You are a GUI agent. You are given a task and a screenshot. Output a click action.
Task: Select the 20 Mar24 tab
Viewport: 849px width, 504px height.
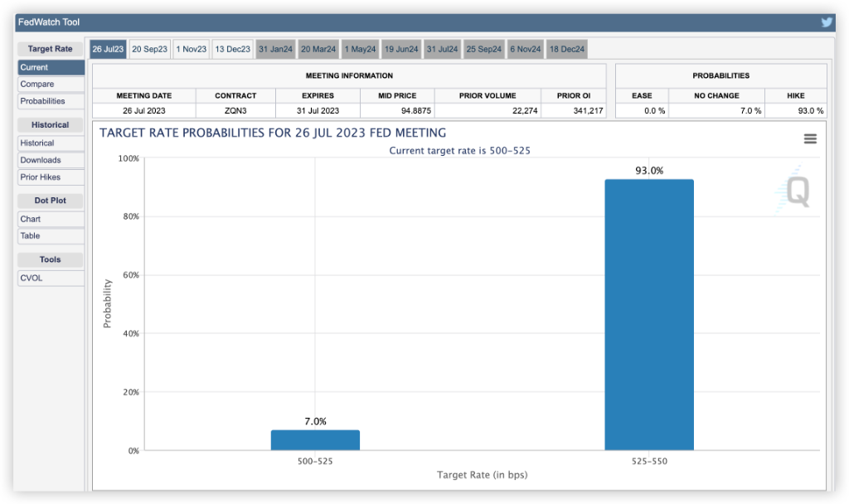(x=318, y=49)
